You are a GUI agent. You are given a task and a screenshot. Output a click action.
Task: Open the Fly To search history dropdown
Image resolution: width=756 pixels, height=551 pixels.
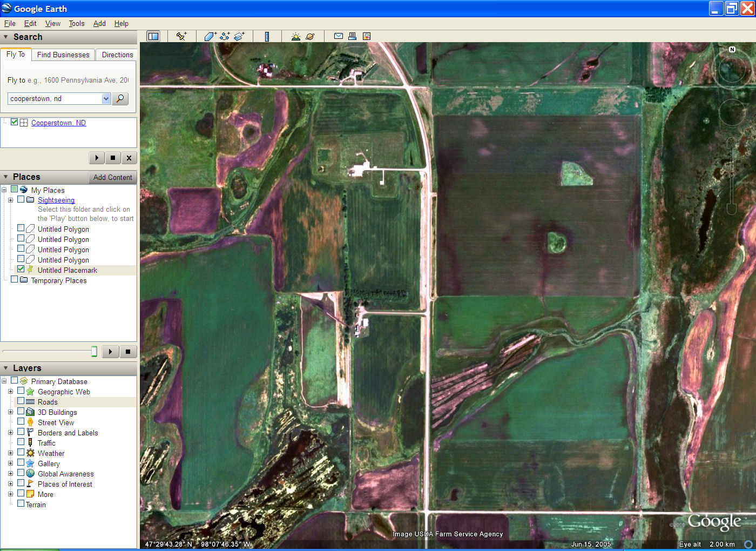pos(106,98)
